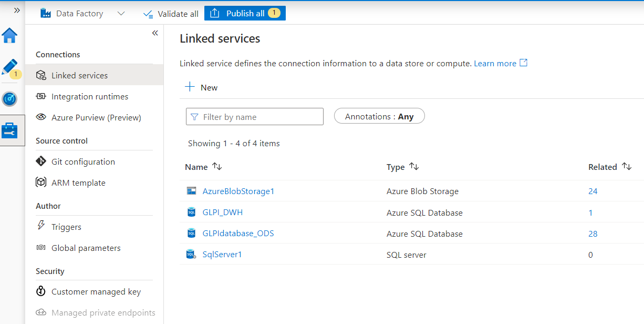Open Git configuration settings
The image size is (644, 324).
[84, 161]
